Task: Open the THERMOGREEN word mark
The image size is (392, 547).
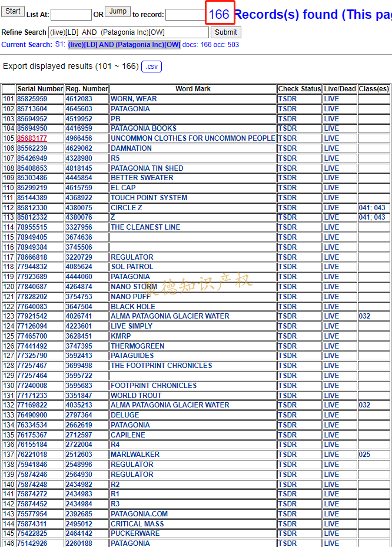Action: [137, 346]
